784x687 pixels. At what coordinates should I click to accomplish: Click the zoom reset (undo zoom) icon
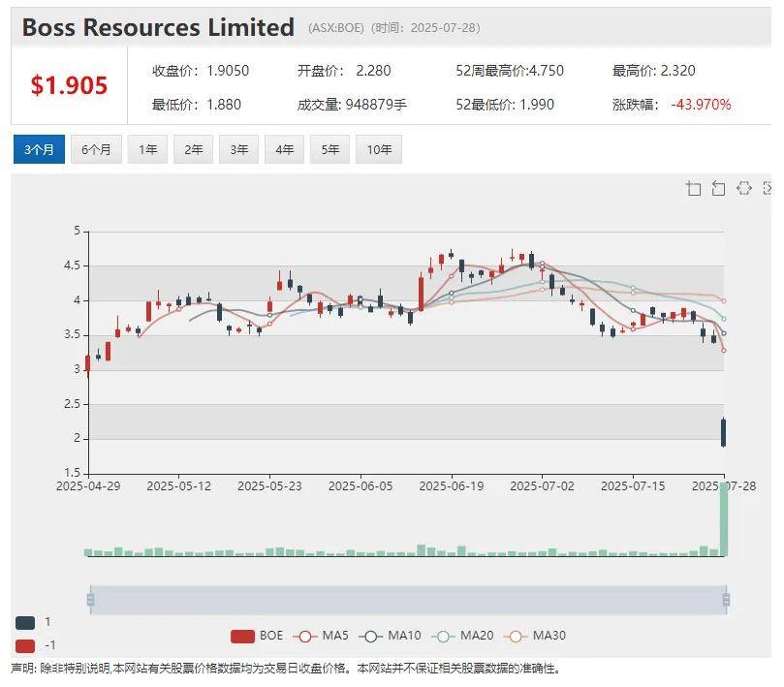pos(718,189)
